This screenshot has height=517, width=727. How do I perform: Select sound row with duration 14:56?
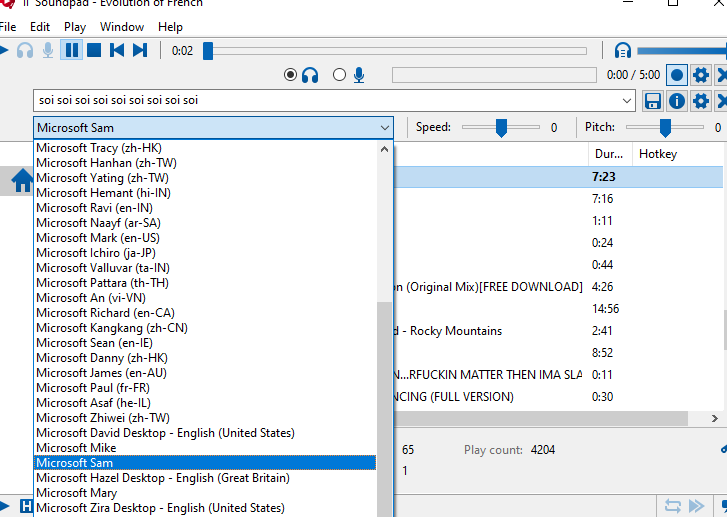click(558, 309)
